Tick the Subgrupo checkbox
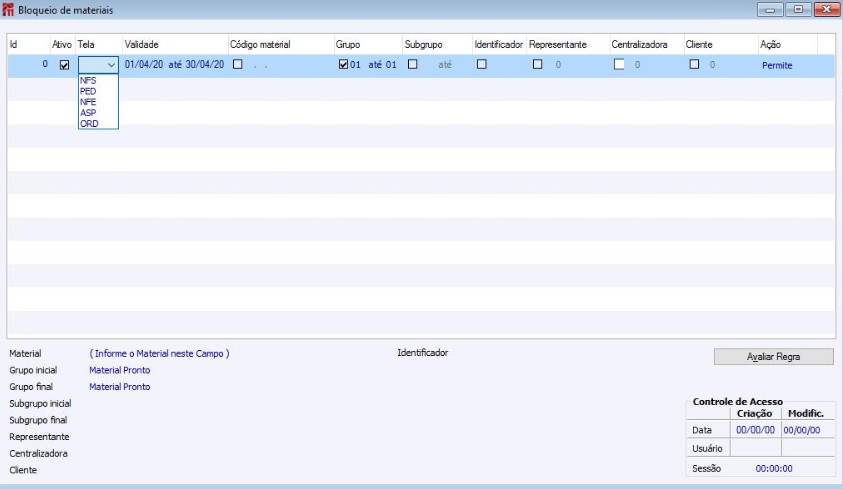This screenshot has height=489, width=843. [x=413, y=64]
